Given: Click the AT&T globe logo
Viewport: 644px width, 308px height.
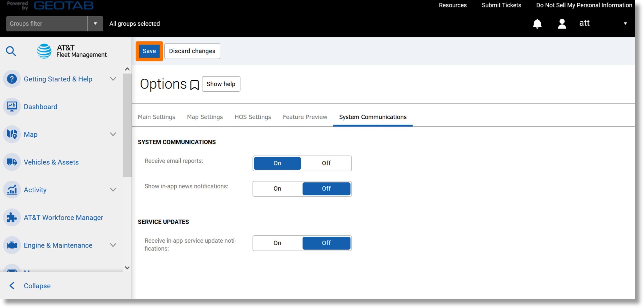Looking at the screenshot, I should pos(44,51).
